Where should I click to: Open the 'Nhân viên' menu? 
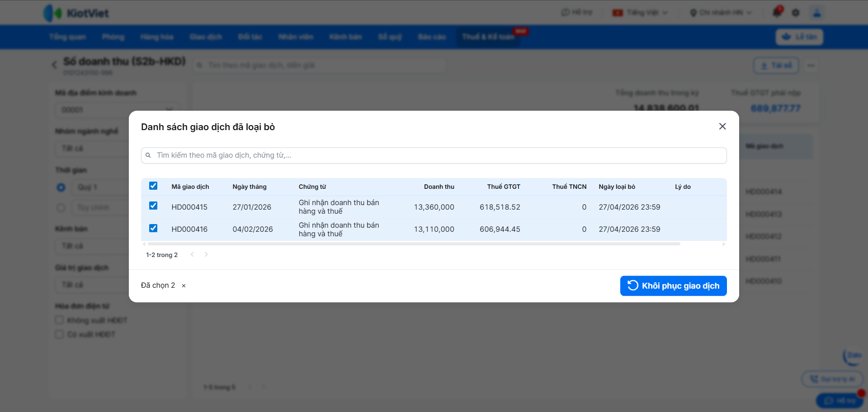296,37
